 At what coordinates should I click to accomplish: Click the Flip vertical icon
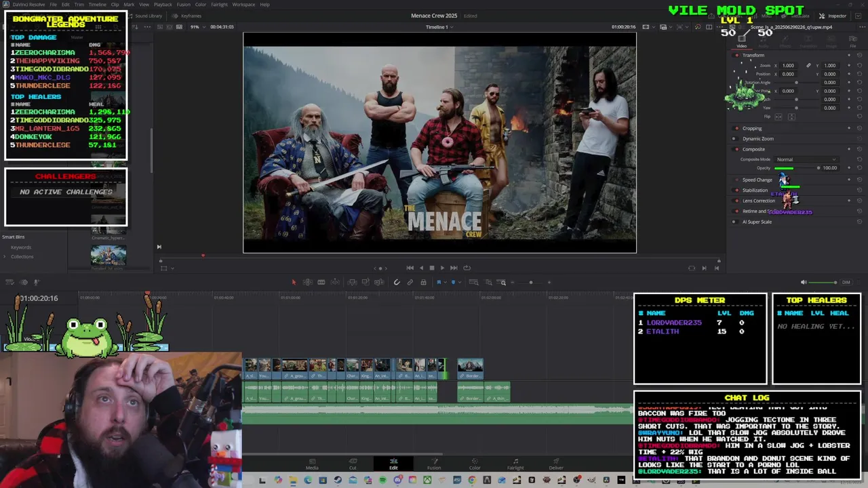click(x=791, y=117)
